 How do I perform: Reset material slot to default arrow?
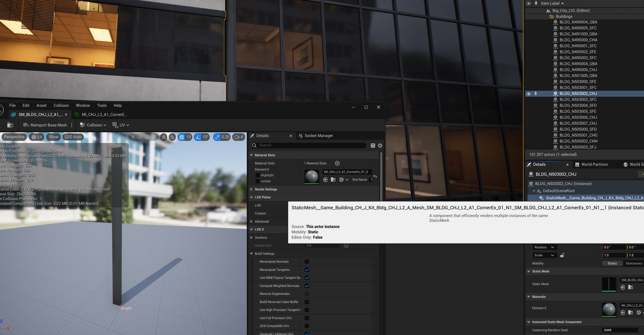375,176
